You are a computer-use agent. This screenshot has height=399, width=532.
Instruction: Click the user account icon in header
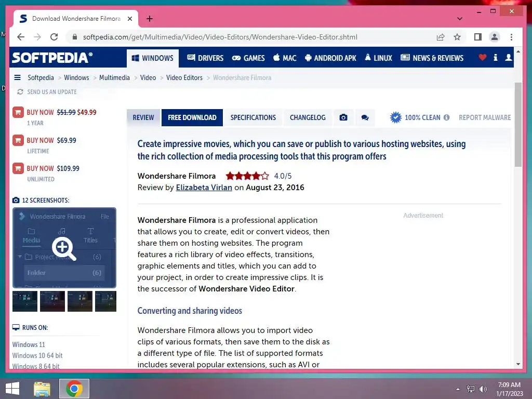click(x=508, y=57)
